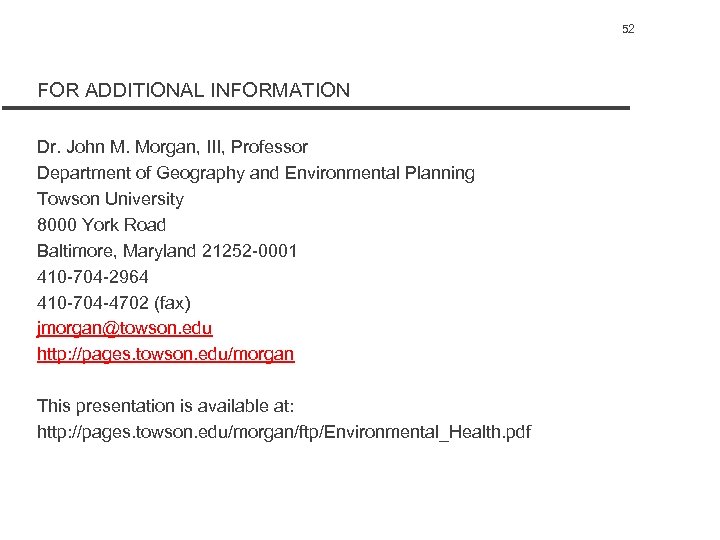Click the word Department

(x=82, y=173)
